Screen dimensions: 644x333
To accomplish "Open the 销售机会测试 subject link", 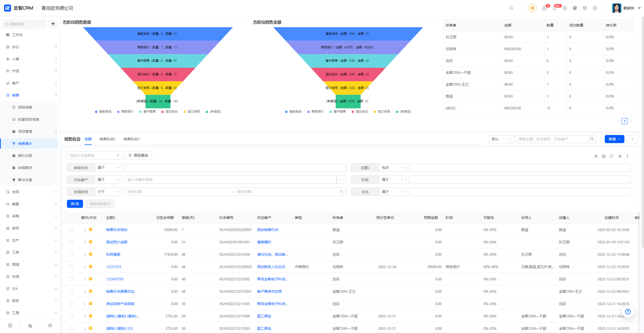I will click(x=117, y=230).
